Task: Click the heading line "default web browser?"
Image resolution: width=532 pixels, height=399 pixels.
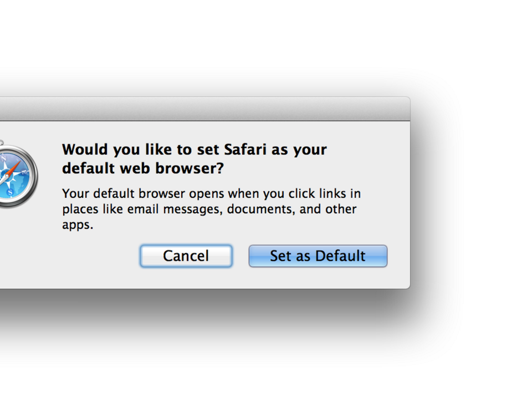Action: 142,168
